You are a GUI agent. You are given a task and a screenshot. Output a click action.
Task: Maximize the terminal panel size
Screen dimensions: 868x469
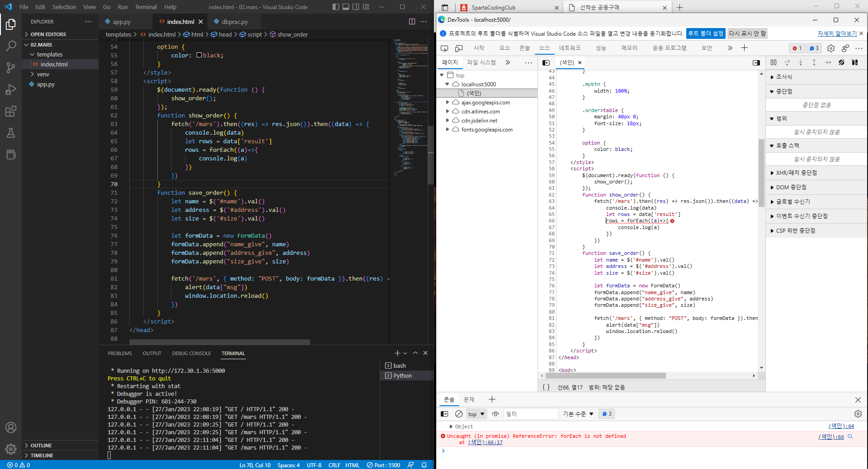(x=415, y=353)
